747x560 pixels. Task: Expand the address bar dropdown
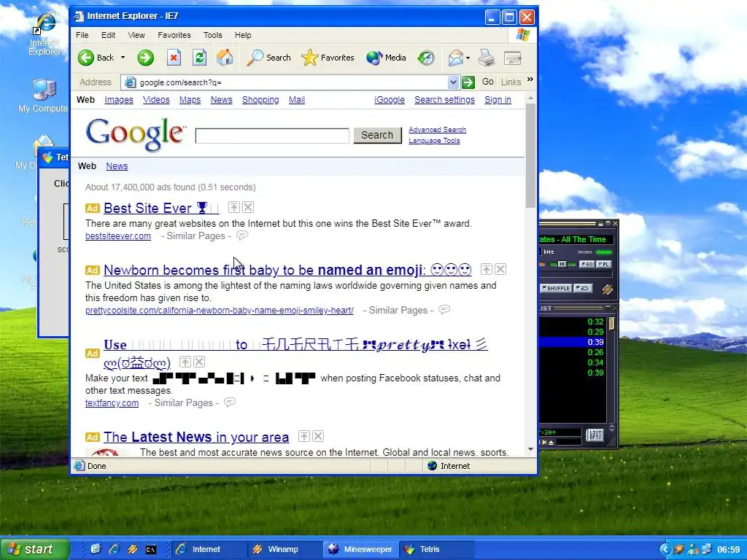[x=453, y=82]
